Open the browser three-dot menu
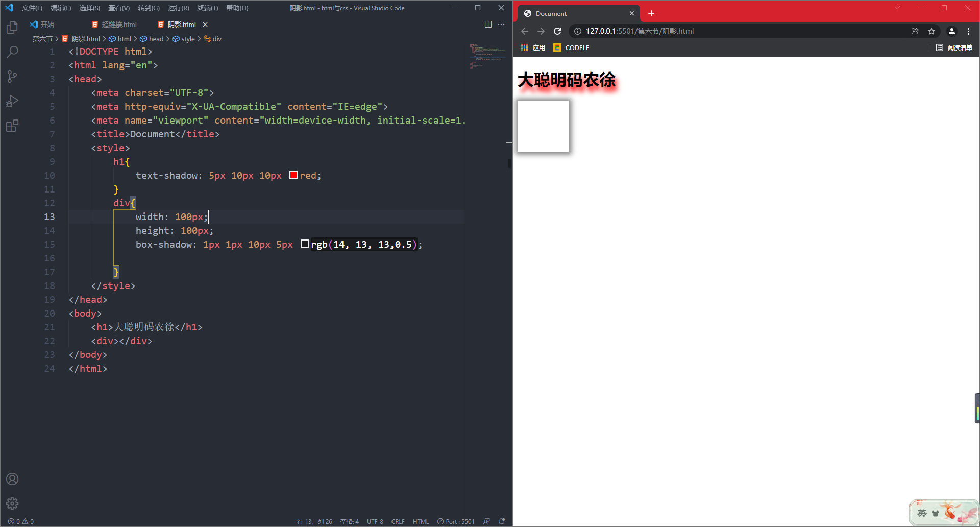This screenshot has width=980, height=527. click(x=969, y=31)
